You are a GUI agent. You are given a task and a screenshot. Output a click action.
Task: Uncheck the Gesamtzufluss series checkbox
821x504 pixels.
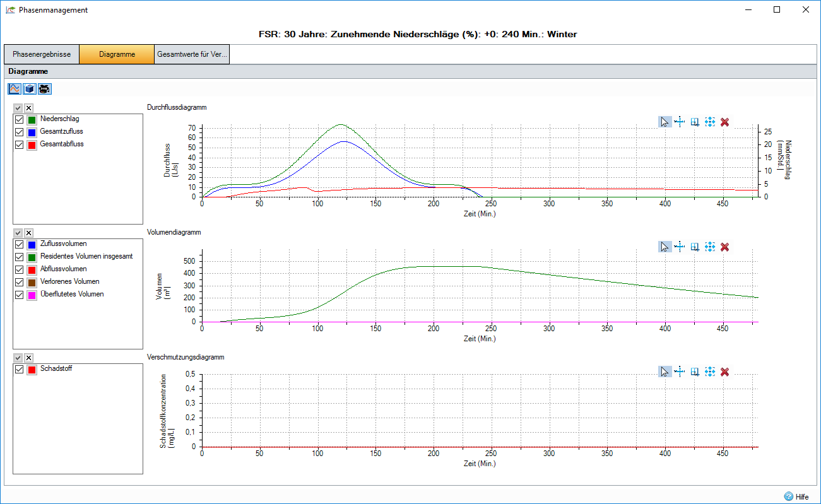pyautogui.click(x=19, y=132)
